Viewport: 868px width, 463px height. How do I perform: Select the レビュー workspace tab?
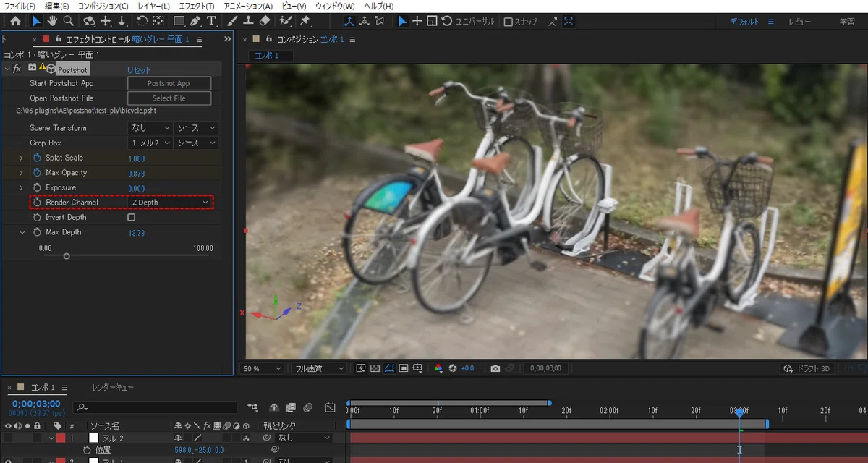[x=799, y=22]
